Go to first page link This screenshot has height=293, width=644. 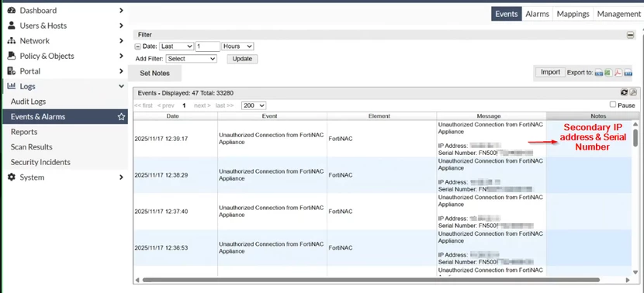(144, 105)
